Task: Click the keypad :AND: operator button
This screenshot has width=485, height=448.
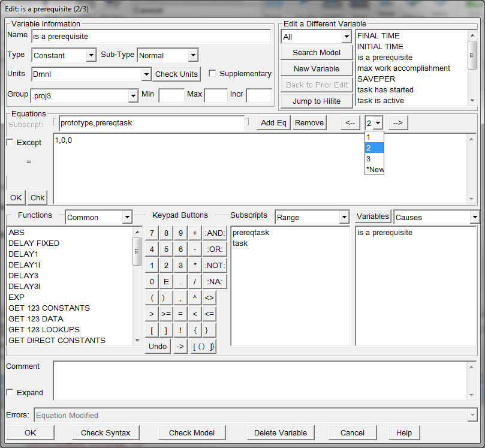Action: tap(215, 233)
